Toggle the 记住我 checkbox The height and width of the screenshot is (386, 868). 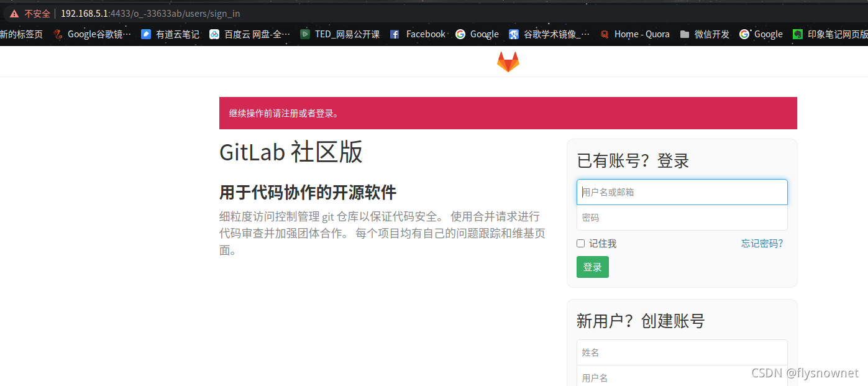(x=581, y=244)
